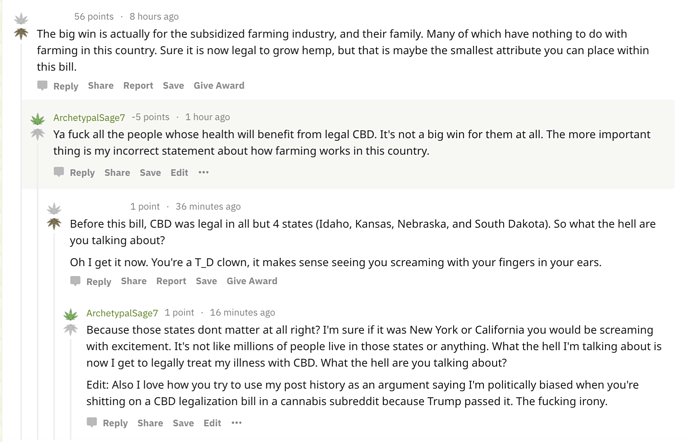Report the 'Before this bill' comment

171,281
